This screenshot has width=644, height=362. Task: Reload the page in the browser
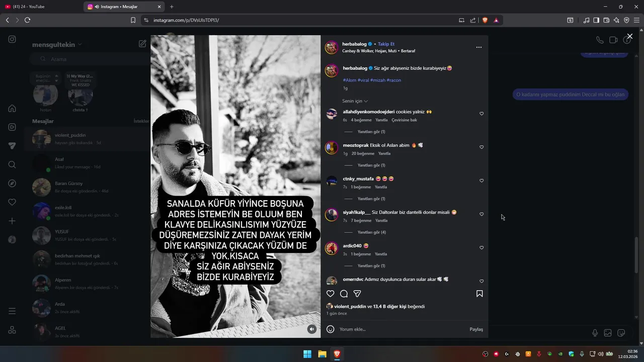[x=27, y=20]
